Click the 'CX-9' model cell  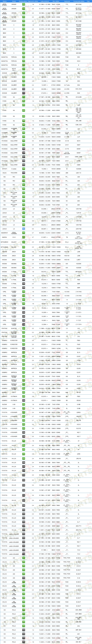(14, 237)
